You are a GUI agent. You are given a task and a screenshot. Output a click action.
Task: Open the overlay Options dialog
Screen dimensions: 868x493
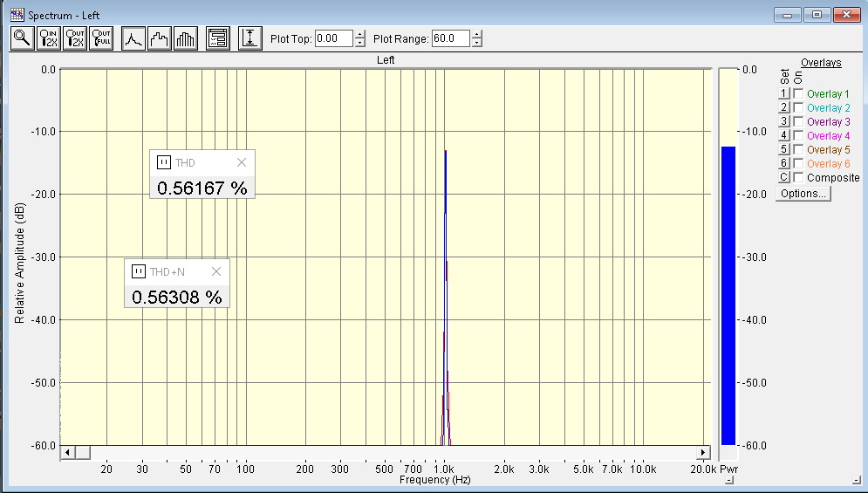[803, 194]
